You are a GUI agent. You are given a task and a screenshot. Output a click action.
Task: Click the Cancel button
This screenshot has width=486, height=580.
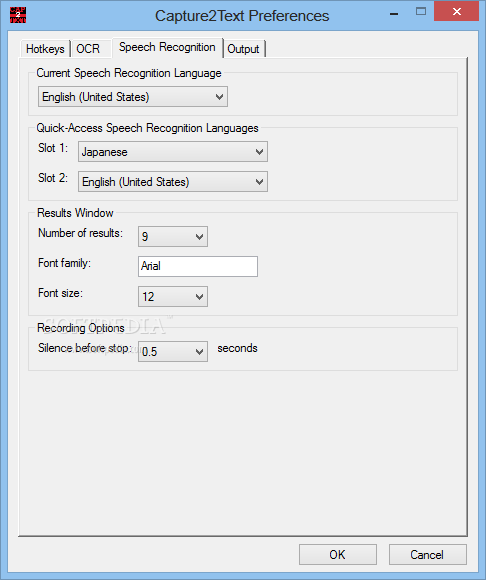tap(427, 554)
